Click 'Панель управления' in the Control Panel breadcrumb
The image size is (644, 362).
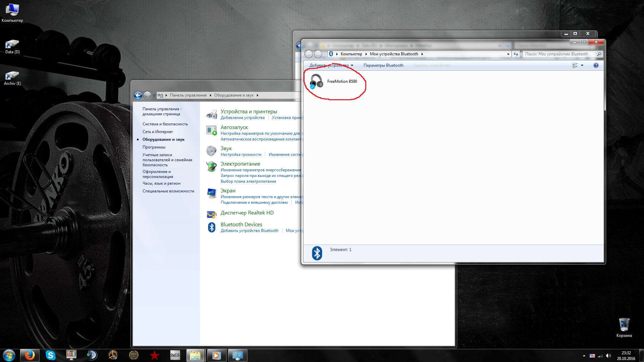188,95
